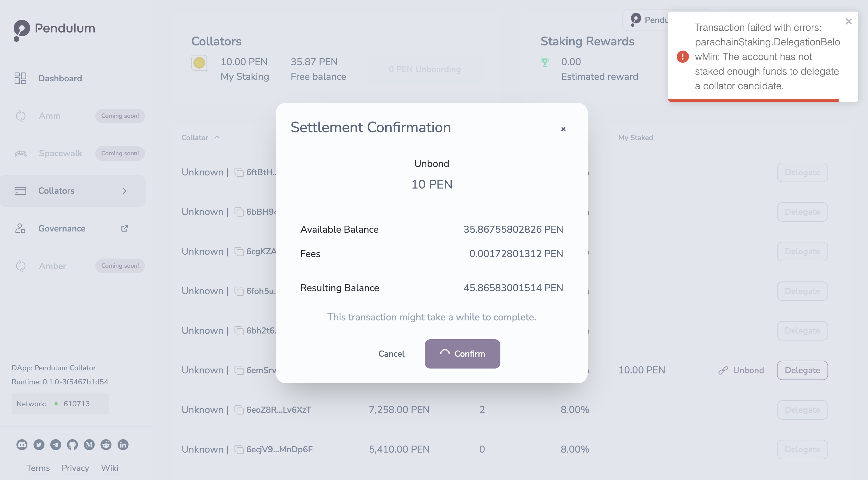The image size is (868, 480).
Task: Expand the Collators sidebar chevron
Action: pyautogui.click(x=124, y=191)
